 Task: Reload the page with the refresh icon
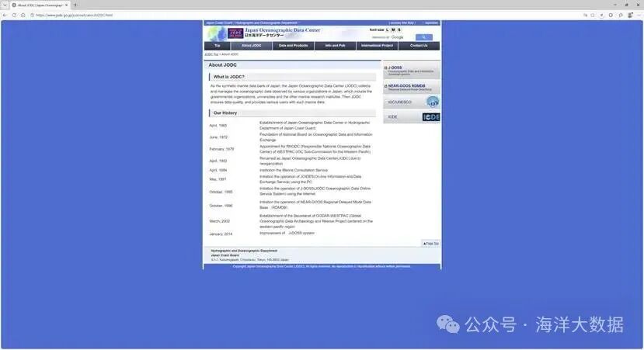(14, 15)
